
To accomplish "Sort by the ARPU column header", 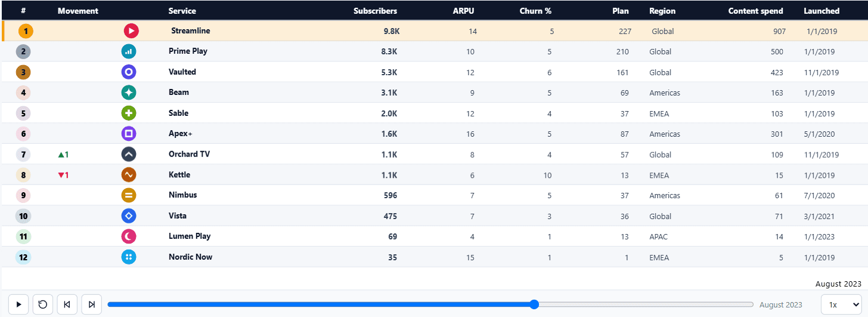I will [463, 11].
